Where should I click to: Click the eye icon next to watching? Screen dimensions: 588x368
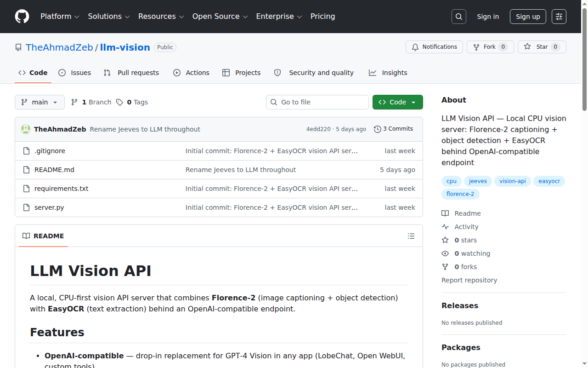[445, 253]
